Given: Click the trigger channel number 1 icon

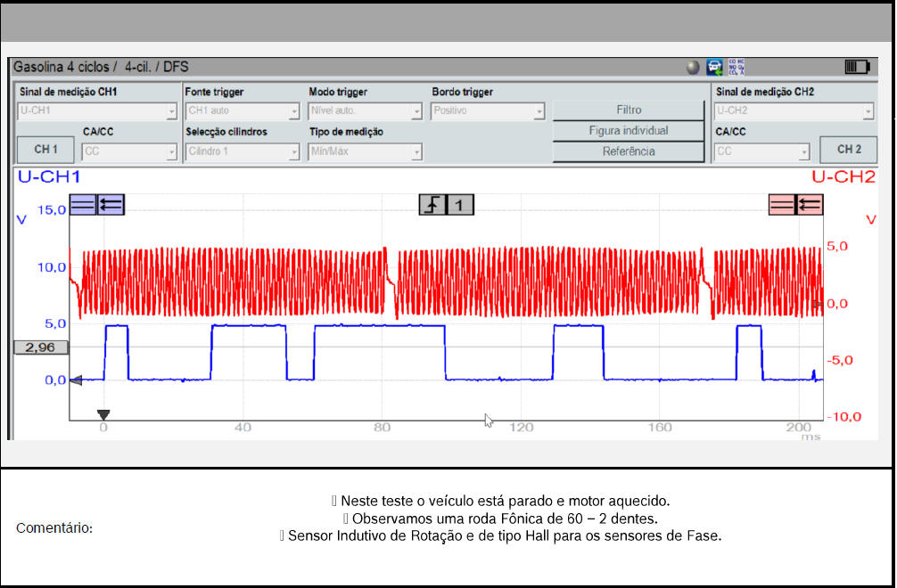Looking at the screenshot, I should [460, 206].
